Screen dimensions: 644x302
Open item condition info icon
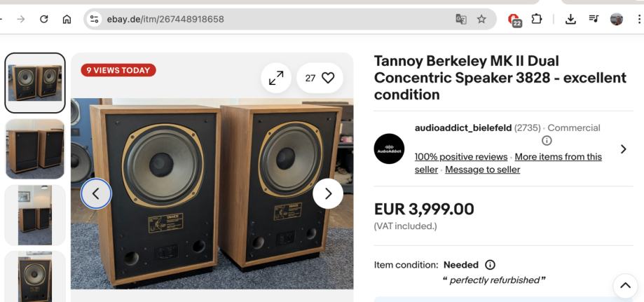pos(490,265)
